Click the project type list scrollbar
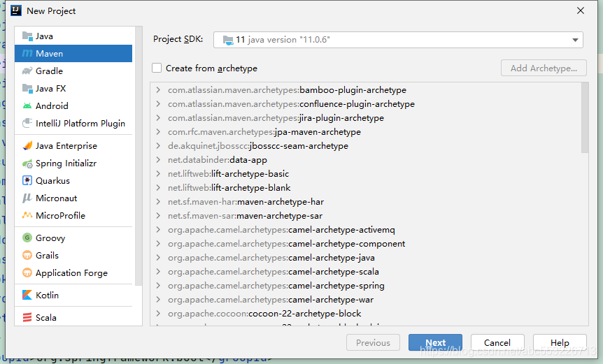 click(x=139, y=156)
